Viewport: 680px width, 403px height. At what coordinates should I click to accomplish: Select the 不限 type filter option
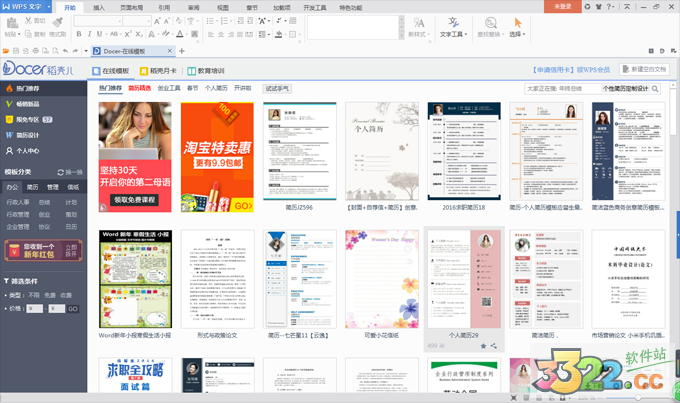click(34, 296)
